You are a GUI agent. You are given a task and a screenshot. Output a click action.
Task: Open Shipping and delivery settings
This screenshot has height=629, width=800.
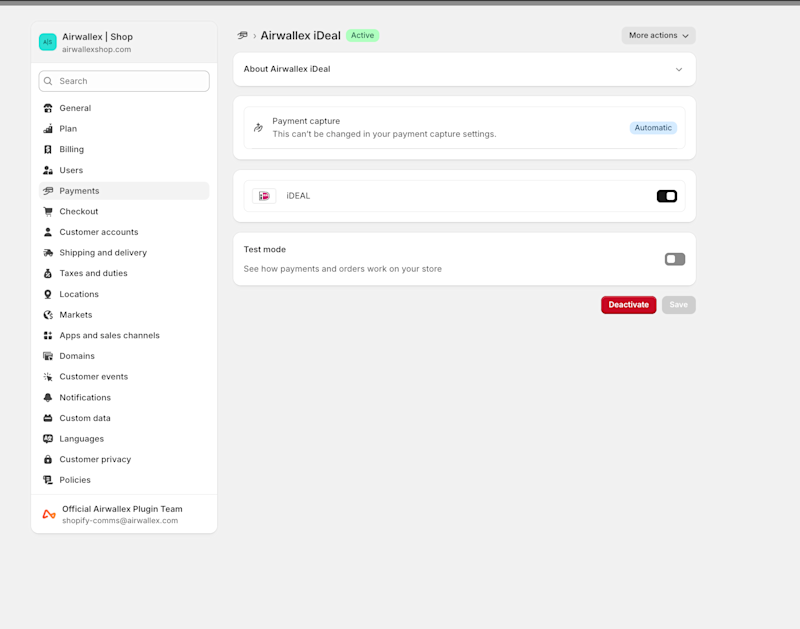click(124, 253)
